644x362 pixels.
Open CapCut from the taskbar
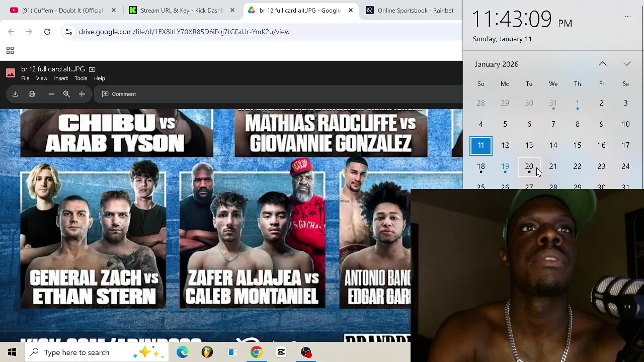pos(281,352)
